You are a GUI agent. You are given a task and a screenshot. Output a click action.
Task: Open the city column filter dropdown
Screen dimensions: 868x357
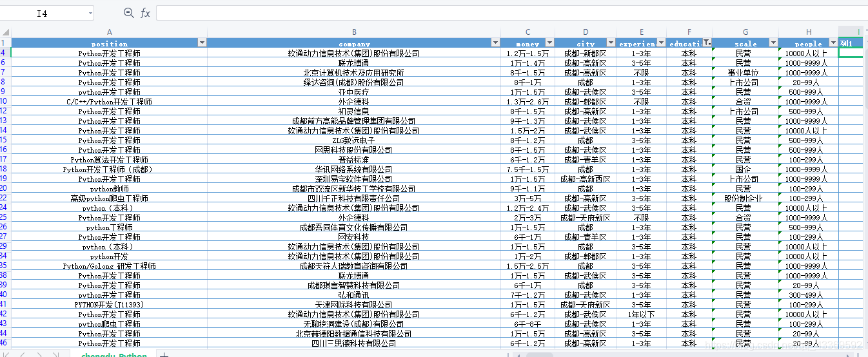click(611, 43)
